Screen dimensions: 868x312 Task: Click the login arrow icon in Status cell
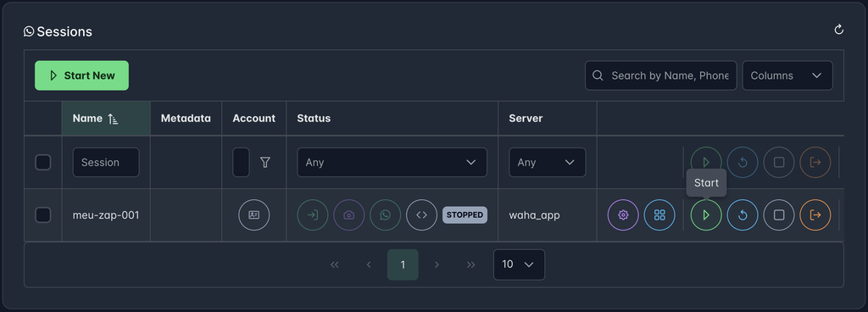(313, 215)
